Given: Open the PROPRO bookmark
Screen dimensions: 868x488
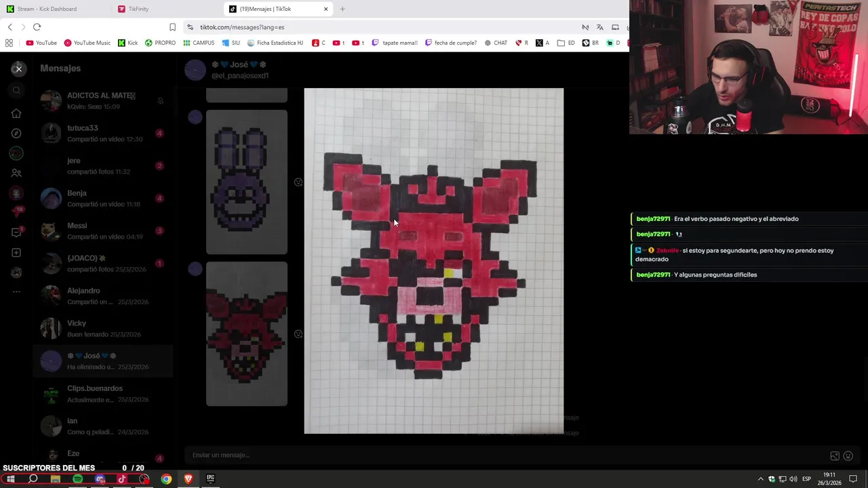Looking at the screenshot, I should [160, 43].
